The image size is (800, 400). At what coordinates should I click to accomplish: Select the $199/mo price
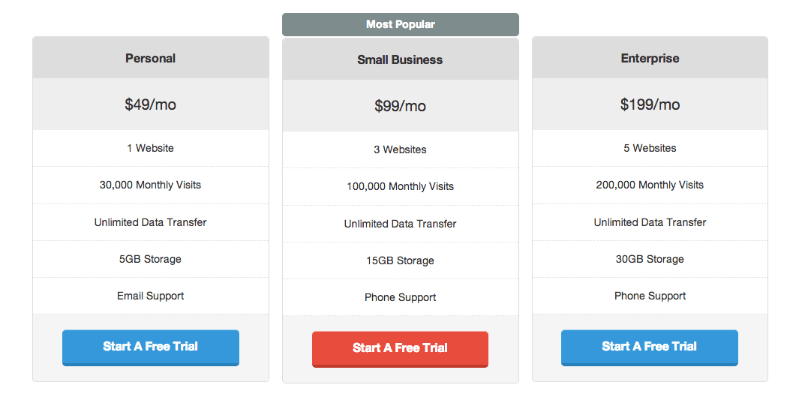(x=650, y=104)
